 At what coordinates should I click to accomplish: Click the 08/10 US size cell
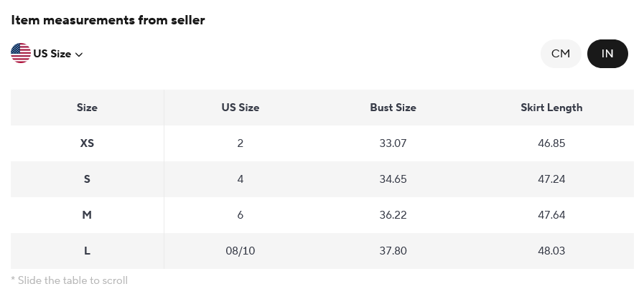(240, 251)
